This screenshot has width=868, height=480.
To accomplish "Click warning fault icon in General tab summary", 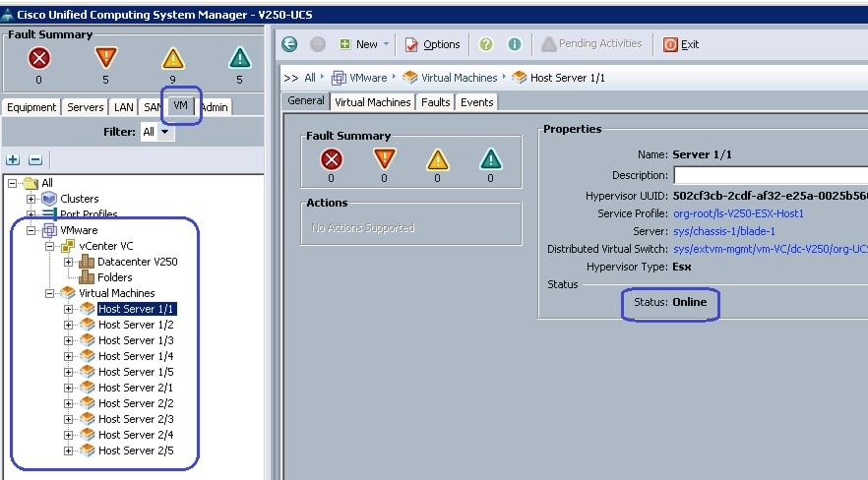I will 490,159.
